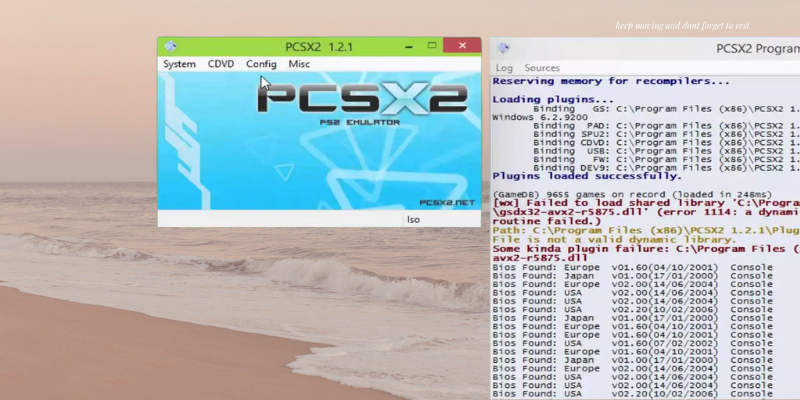Open the Misc menu
This screenshot has width=800, height=400.
click(299, 64)
